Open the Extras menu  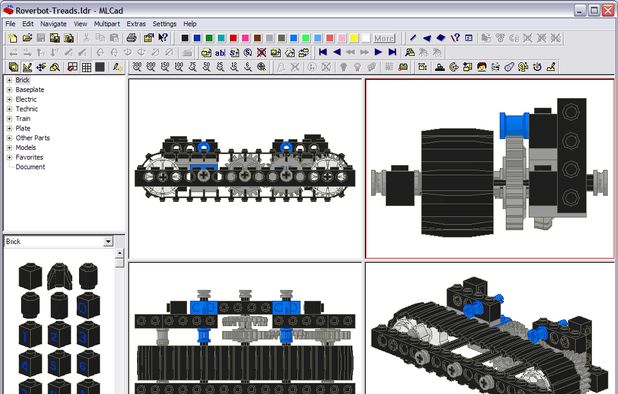click(136, 24)
